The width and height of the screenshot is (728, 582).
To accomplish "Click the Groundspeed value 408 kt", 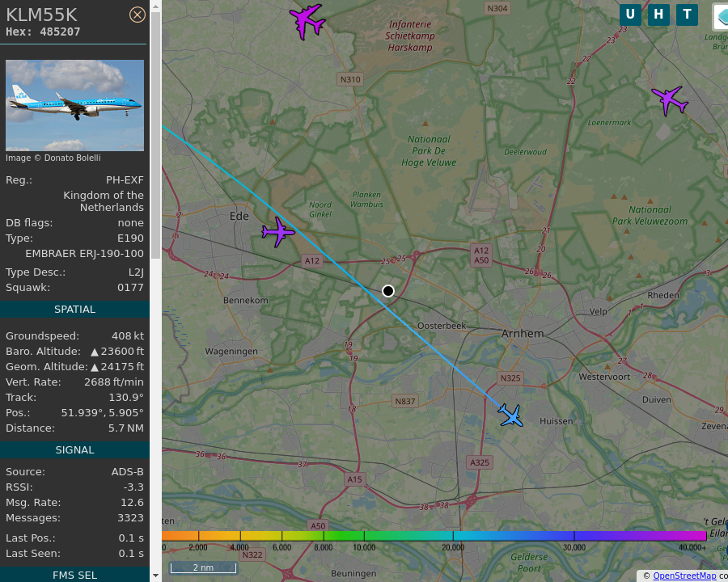I will (128, 335).
